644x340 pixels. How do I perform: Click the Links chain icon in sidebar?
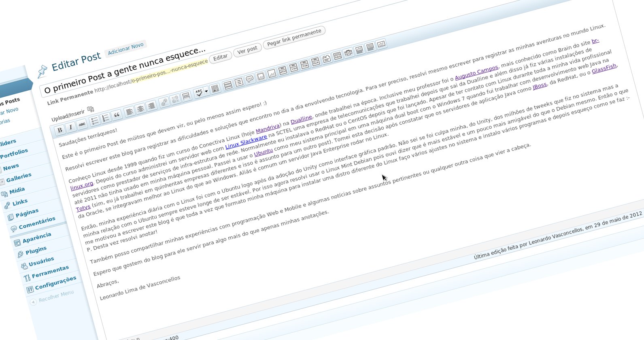click(7, 206)
